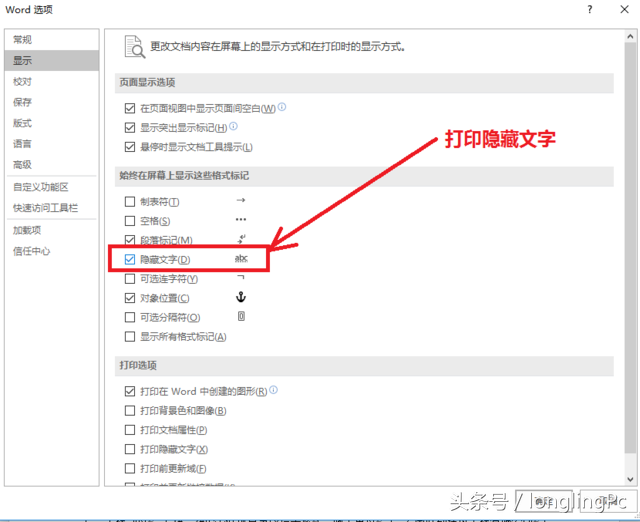Click the object anchor symbol icon
Viewport: 640px width, 522px height.
pyautogui.click(x=241, y=297)
